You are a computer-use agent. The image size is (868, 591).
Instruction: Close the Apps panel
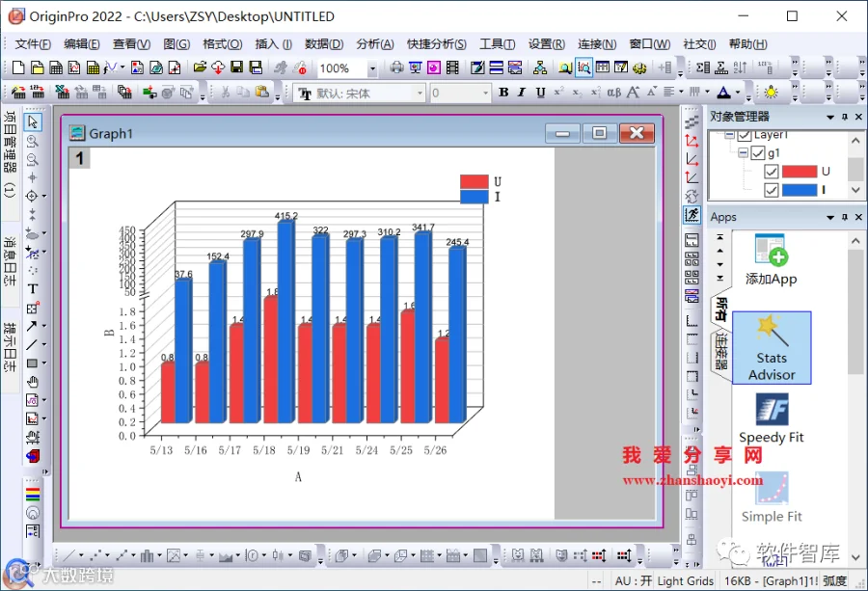(858, 218)
